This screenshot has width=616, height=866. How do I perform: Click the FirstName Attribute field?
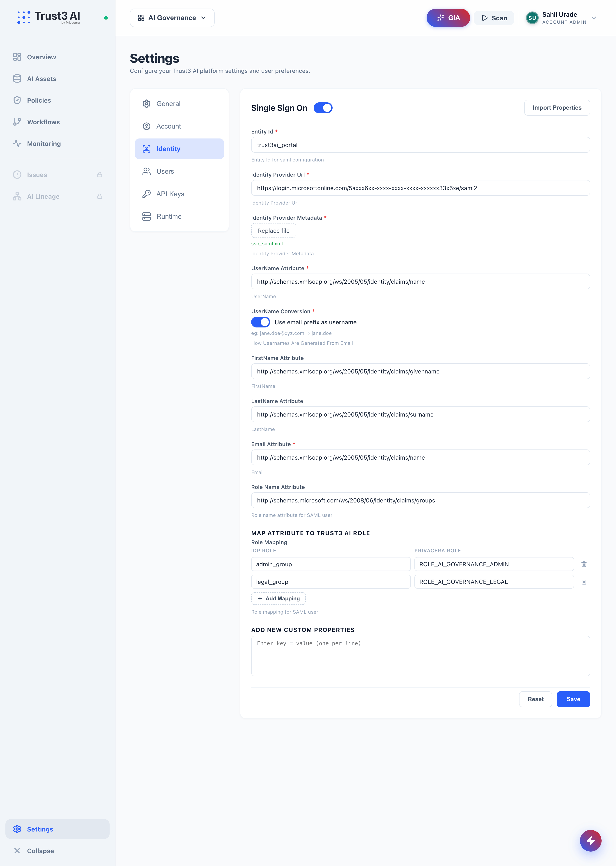coord(420,371)
